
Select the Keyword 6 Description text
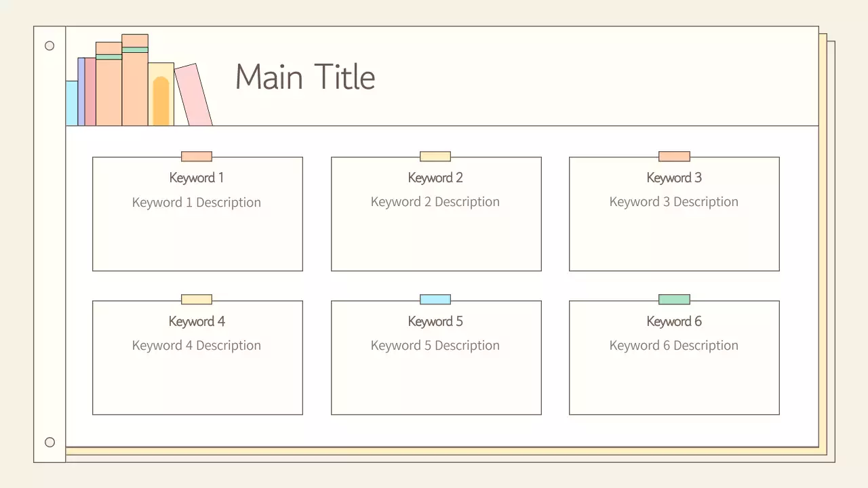point(674,346)
